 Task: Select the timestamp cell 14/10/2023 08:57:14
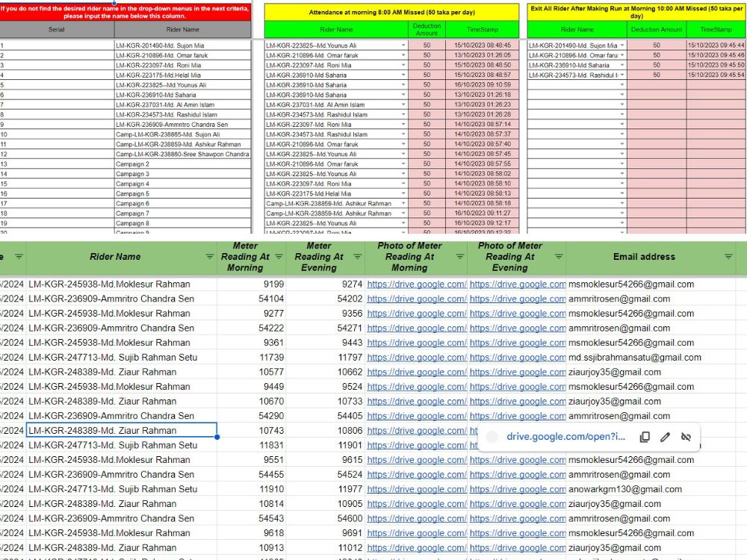(482, 124)
